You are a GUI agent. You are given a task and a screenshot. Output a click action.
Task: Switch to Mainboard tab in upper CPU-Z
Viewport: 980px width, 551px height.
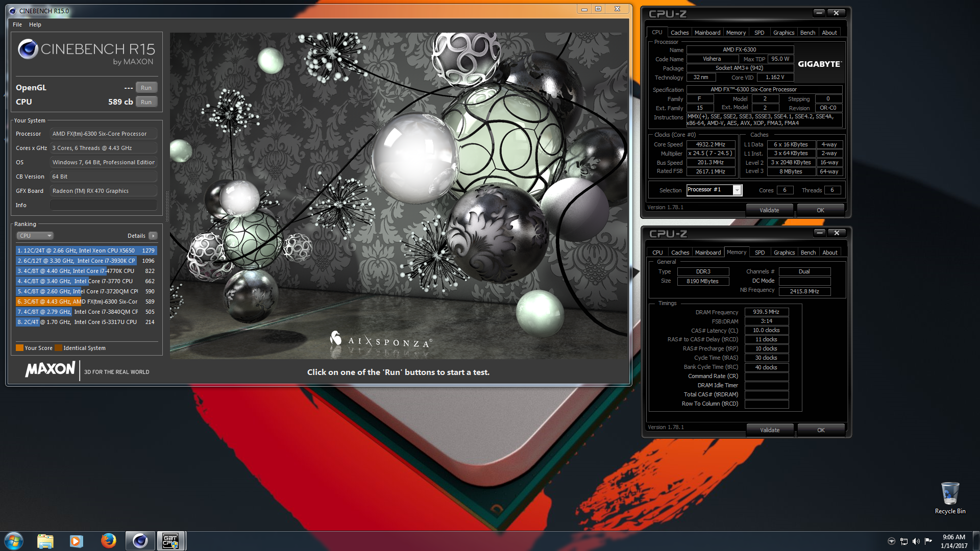pyautogui.click(x=707, y=33)
